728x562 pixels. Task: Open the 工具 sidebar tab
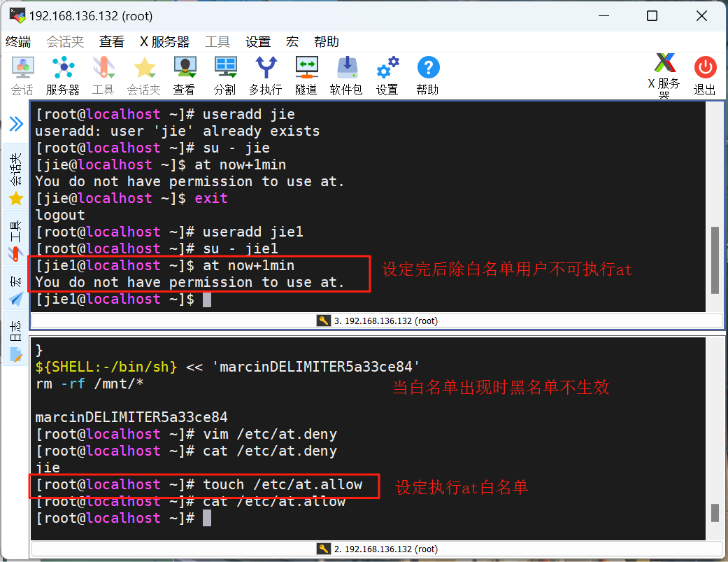tap(16, 239)
